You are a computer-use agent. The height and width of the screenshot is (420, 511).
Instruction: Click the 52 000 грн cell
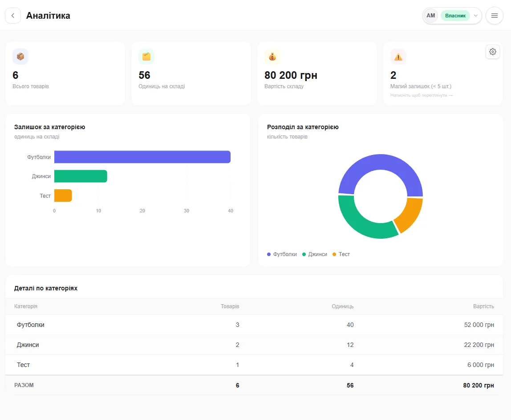(479, 325)
